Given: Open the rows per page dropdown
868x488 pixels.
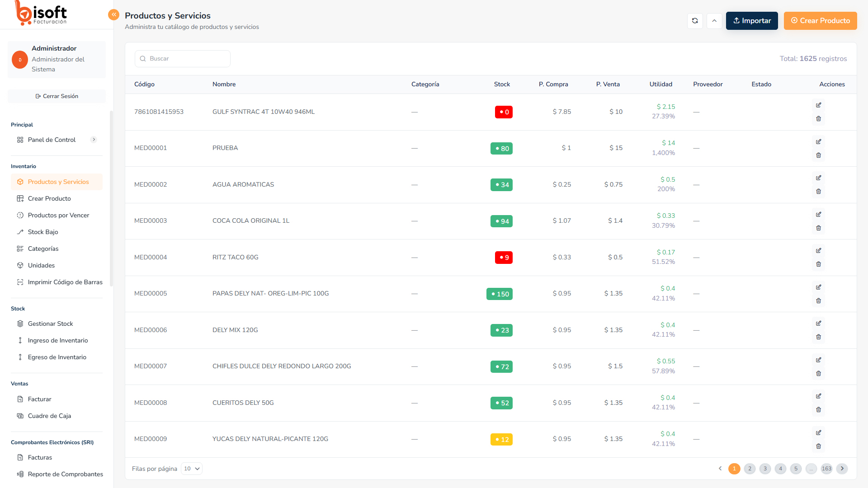Looking at the screenshot, I should coord(192,469).
